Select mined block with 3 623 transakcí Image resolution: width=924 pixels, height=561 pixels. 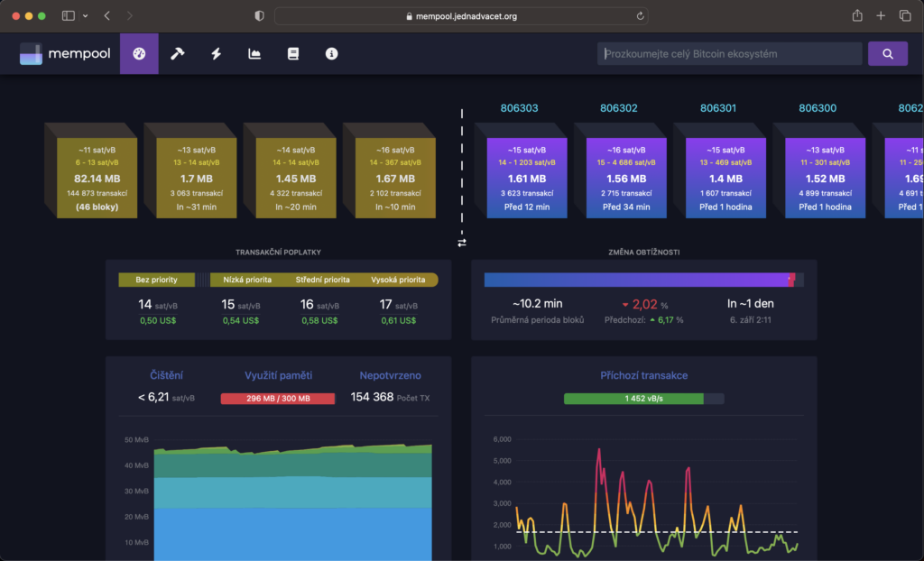tap(527, 178)
